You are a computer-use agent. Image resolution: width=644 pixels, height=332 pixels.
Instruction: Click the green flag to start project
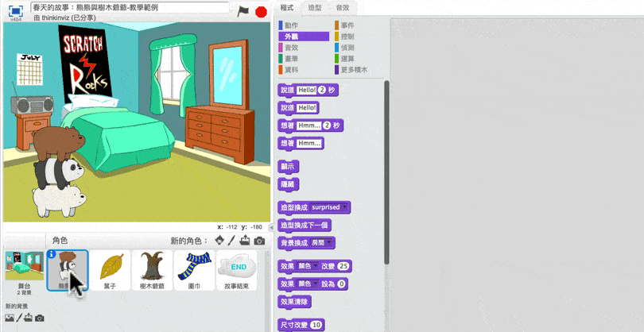pyautogui.click(x=243, y=11)
